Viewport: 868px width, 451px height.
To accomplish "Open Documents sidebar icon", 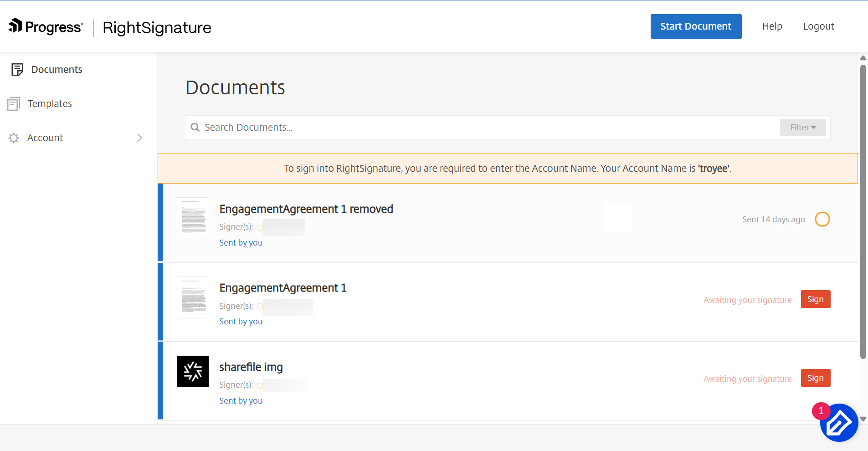I will pos(17,69).
